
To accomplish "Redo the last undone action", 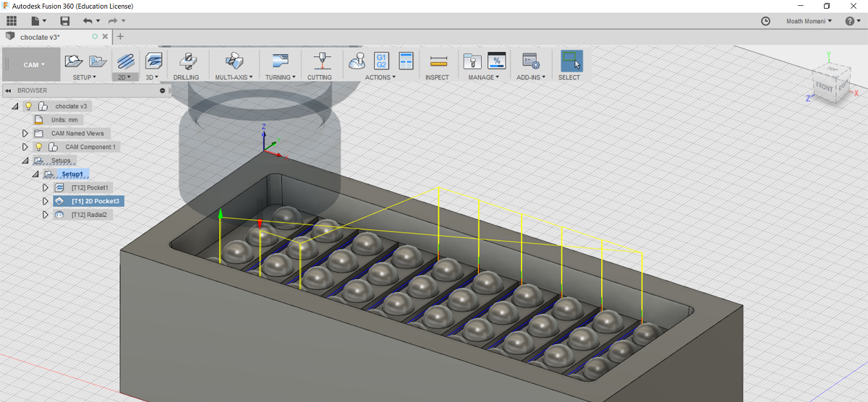I will pos(113,22).
